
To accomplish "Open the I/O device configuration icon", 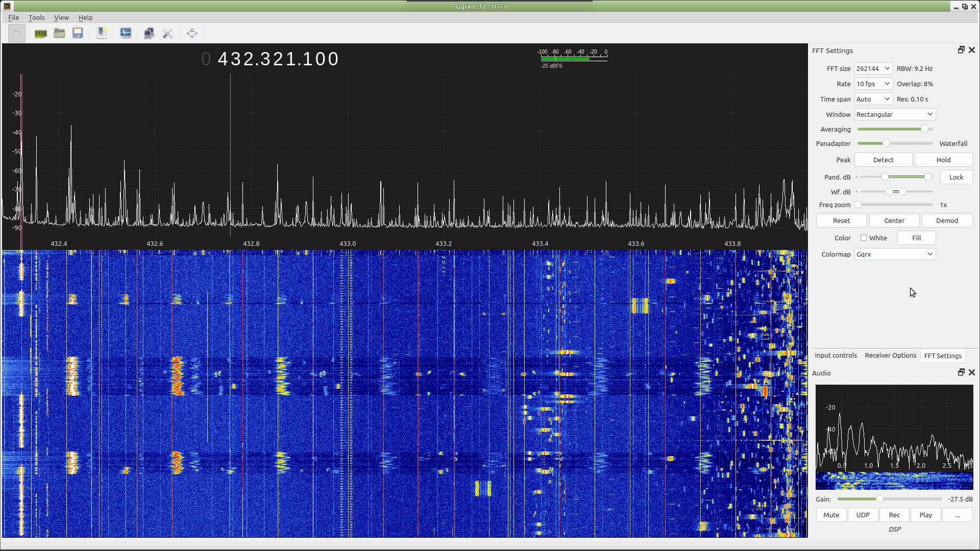I will 40,34.
